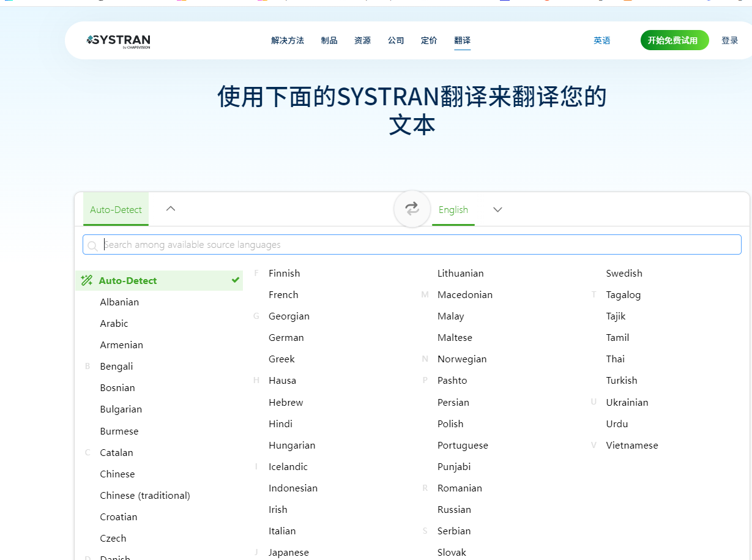Select Indonesian as source language
752x560 pixels.
pyautogui.click(x=293, y=488)
